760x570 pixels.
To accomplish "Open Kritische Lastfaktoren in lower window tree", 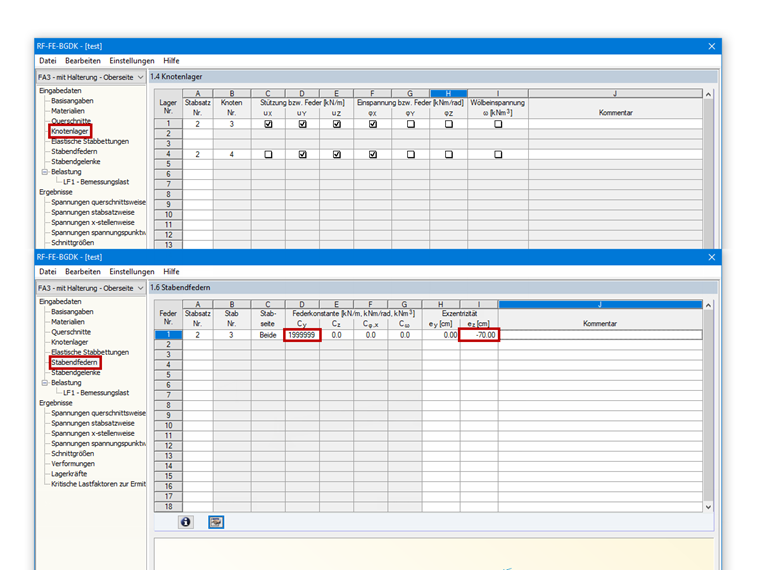I will (x=98, y=484).
